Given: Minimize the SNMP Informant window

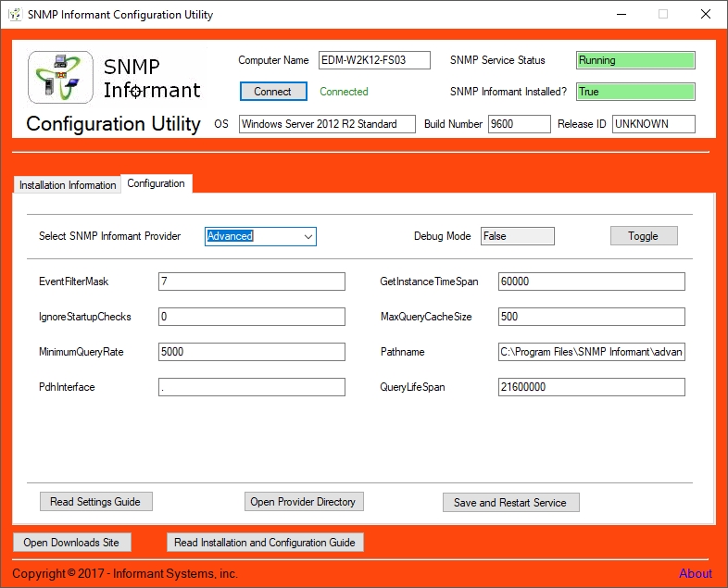Looking at the screenshot, I should 621,15.
